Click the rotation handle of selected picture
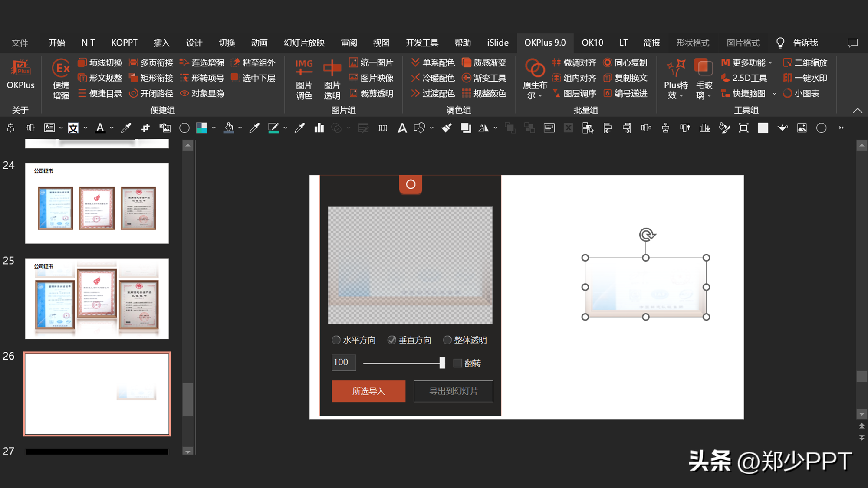868x488 pixels. coord(647,235)
